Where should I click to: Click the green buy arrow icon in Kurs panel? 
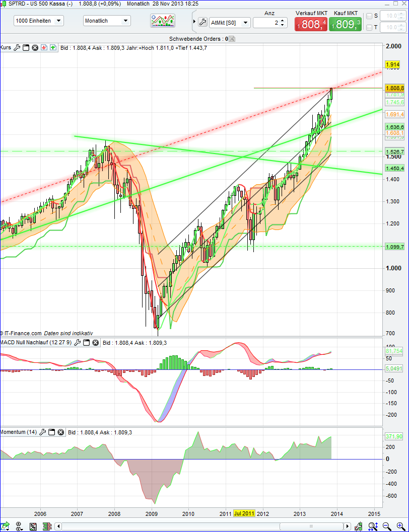pyautogui.click(x=53, y=47)
